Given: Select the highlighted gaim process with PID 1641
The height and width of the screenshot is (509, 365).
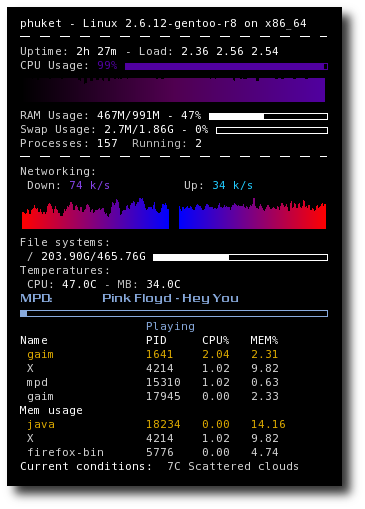Looking at the screenshot, I should pyautogui.click(x=40, y=355).
